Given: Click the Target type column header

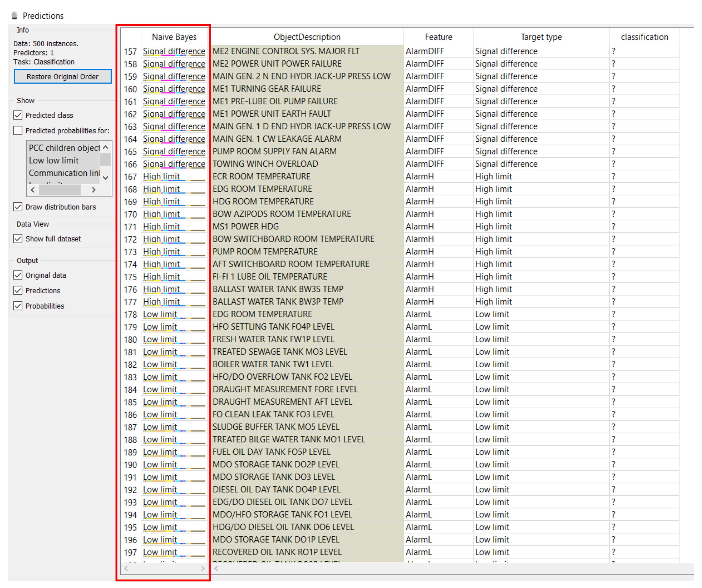Looking at the screenshot, I should 542,37.
